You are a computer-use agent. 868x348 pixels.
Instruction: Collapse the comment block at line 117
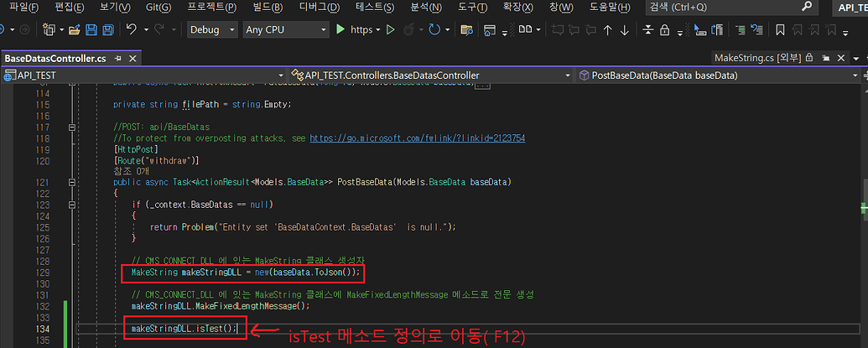point(71,127)
